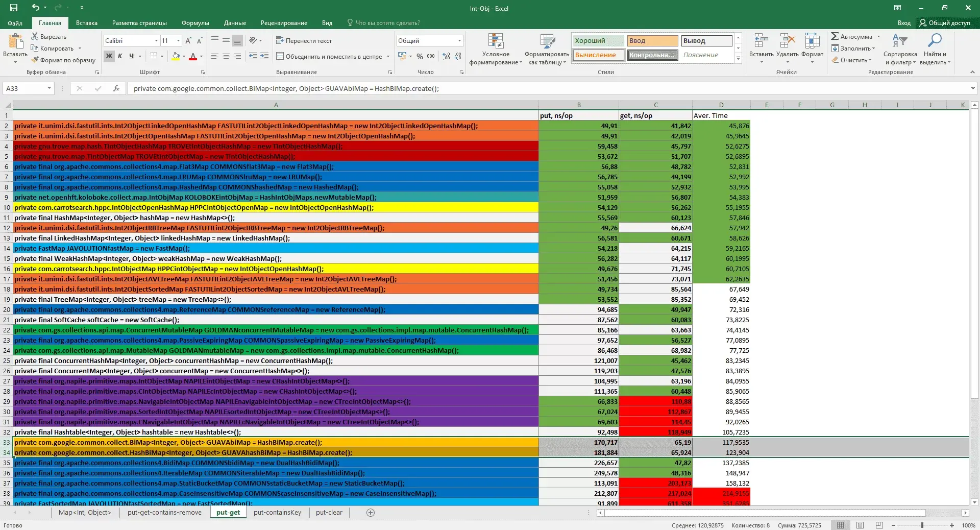The image size is (980, 530).
Task: Click the Вход sign-in link
Action: click(904, 23)
